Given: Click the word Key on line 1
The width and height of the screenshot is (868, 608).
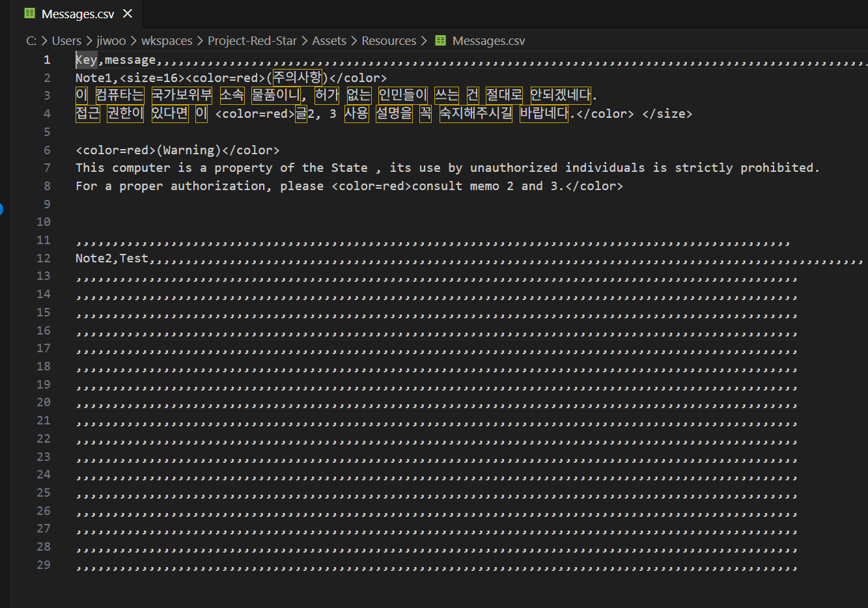Looking at the screenshot, I should pyautogui.click(x=87, y=60).
